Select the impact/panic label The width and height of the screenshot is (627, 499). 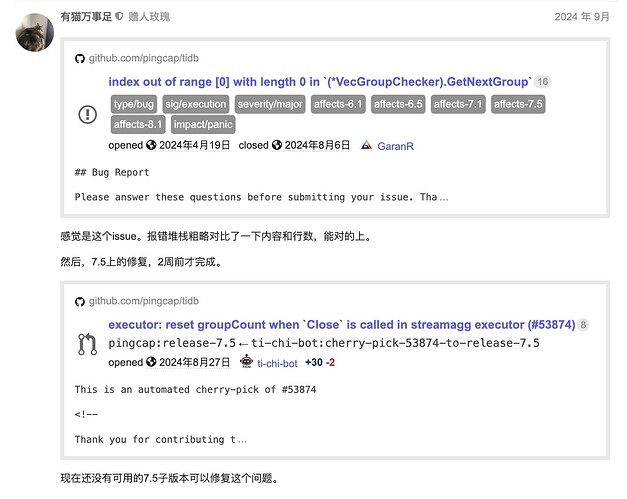[203, 124]
